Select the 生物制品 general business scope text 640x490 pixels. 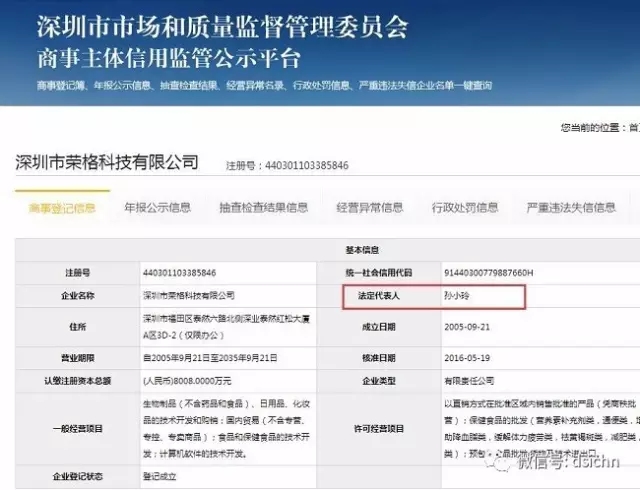pyautogui.click(x=227, y=429)
